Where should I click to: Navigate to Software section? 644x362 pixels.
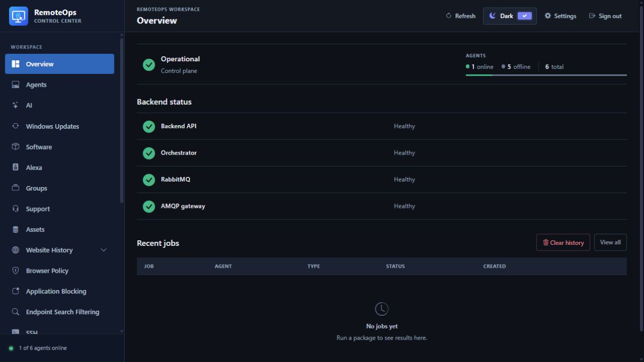coord(59,147)
